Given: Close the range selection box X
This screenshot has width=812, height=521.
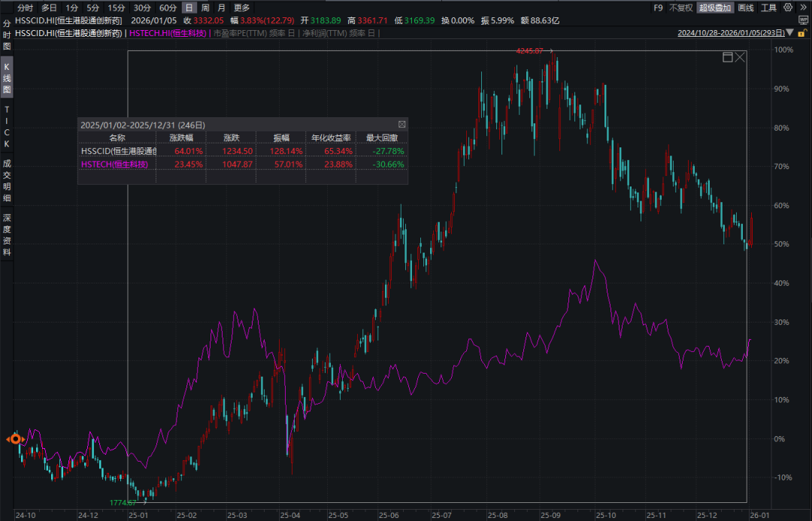Looking at the screenshot, I should tap(740, 57).
